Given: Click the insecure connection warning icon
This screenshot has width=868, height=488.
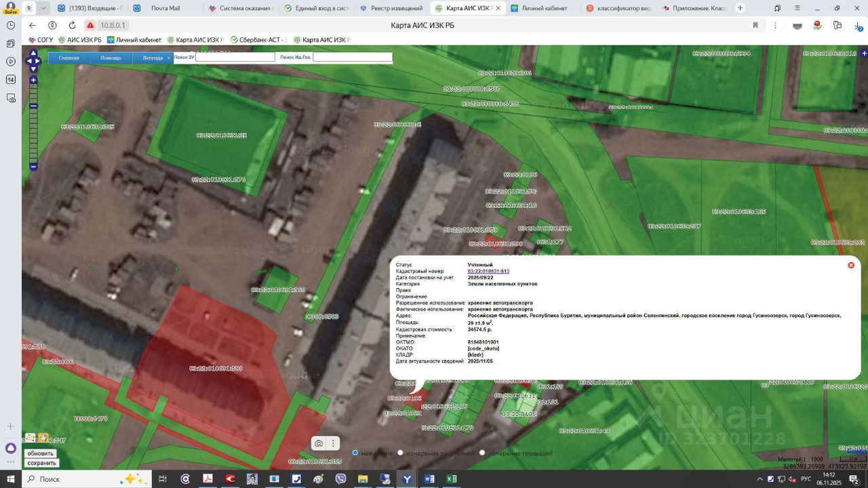Looking at the screenshot, I should coord(90,25).
